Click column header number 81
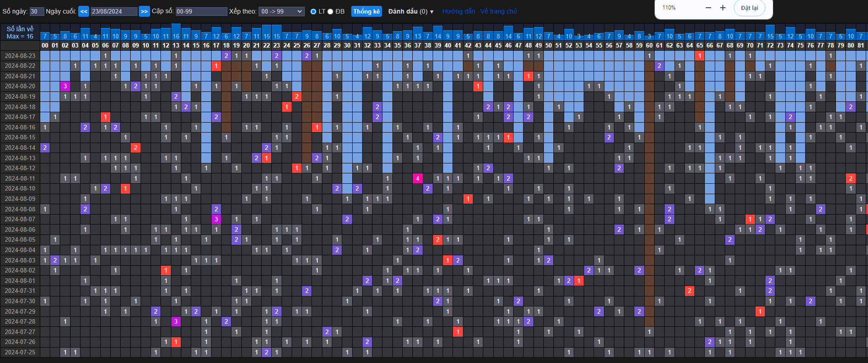Screen dimensions: 868x363 (861, 45)
